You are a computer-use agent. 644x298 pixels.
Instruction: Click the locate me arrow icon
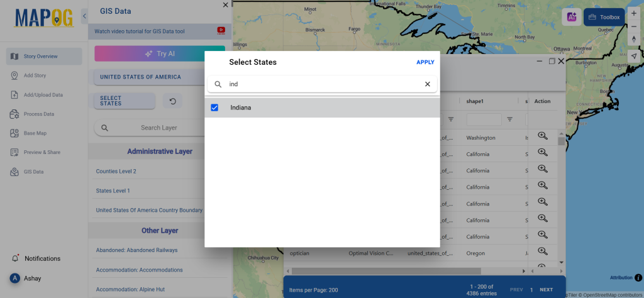[x=634, y=56]
